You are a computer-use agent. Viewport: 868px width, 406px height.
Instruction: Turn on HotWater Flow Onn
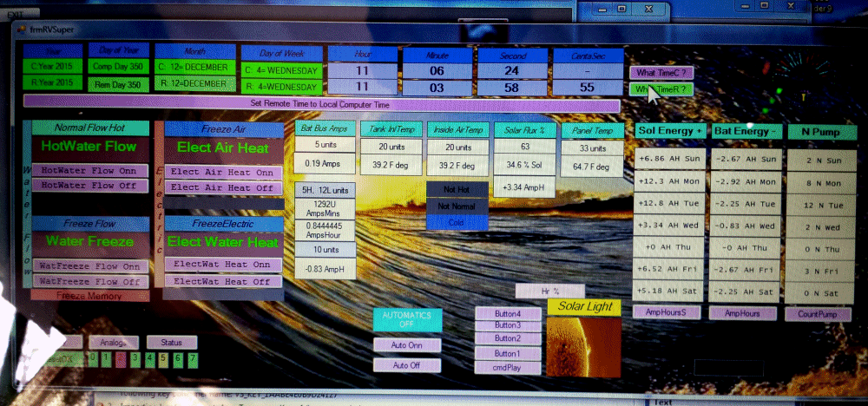[89, 171]
